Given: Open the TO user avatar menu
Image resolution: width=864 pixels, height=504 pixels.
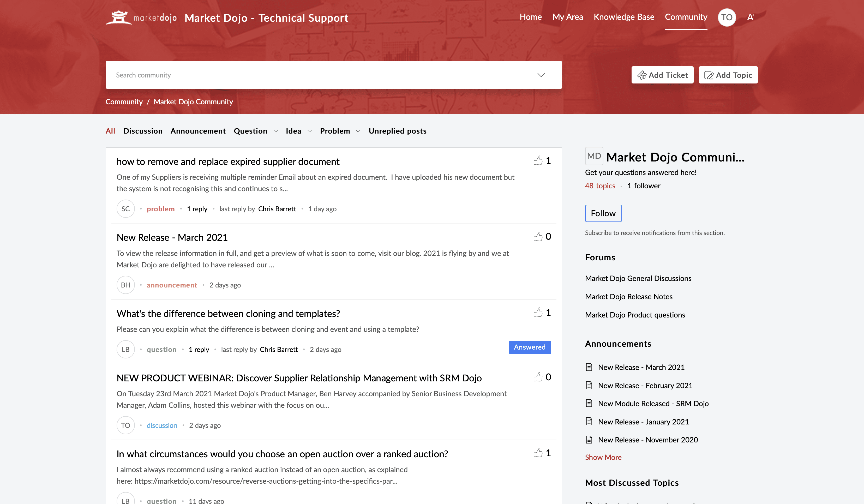Looking at the screenshot, I should (x=727, y=17).
